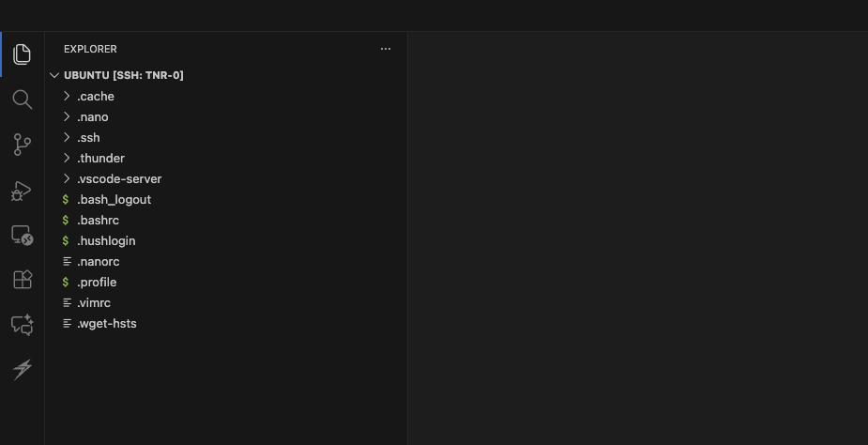Open the .profile file

[226, 283]
